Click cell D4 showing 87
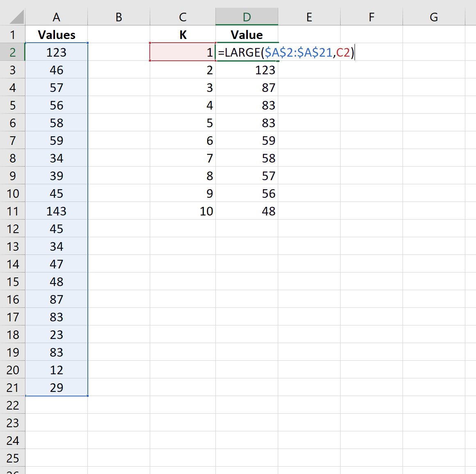This screenshot has height=474, width=476. tap(247, 87)
